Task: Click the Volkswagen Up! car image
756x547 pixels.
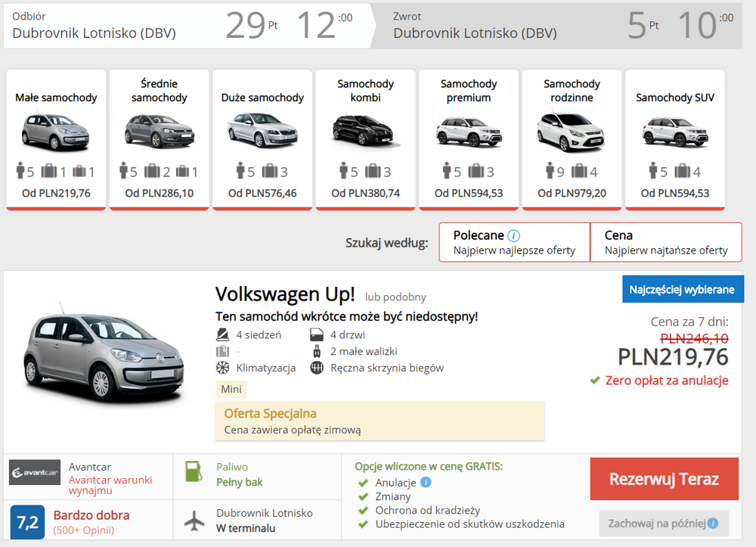Action: (x=104, y=354)
